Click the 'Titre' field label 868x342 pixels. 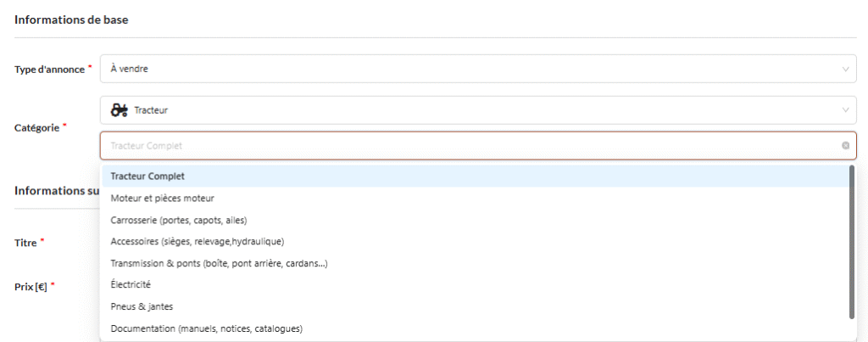pyautogui.click(x=26, y=243)
